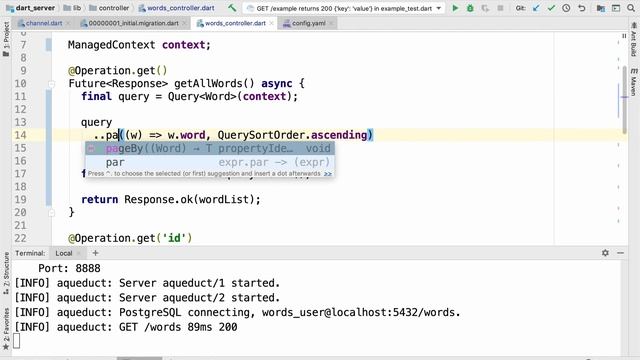Build project with the green hammer icon
The width and height of the screenshot is (640, 360).
232,8
